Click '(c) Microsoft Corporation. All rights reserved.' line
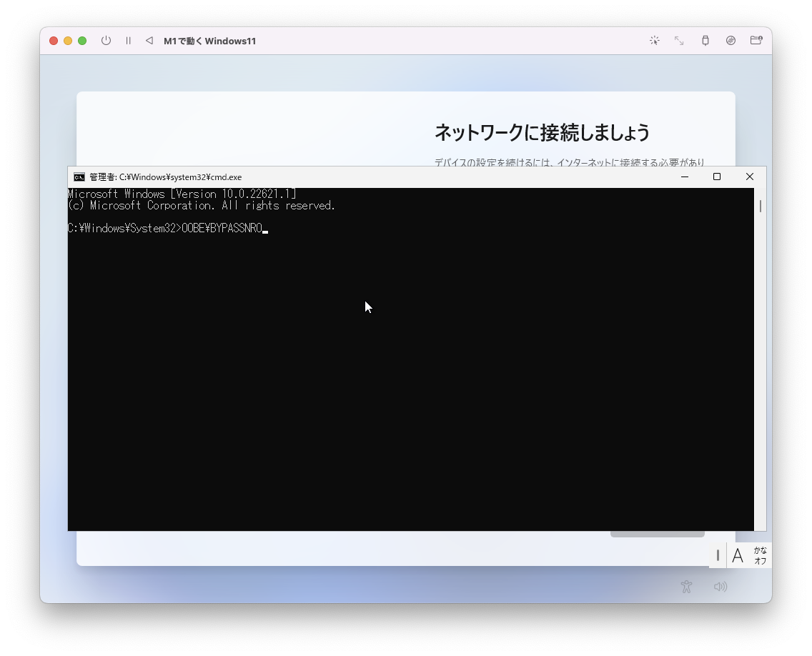 coord(202,206)
